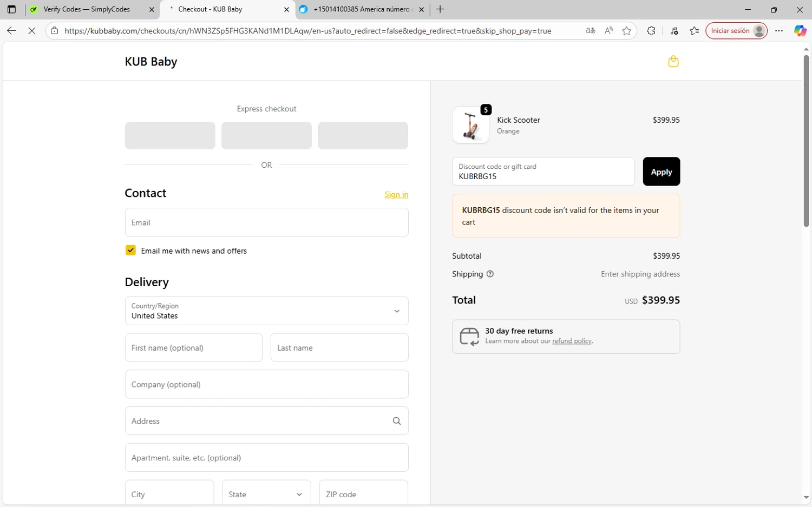Screen dimensions: 812x507
Task: Select the Checkout - KUB Baby tab
Action: tap(227, 9)
